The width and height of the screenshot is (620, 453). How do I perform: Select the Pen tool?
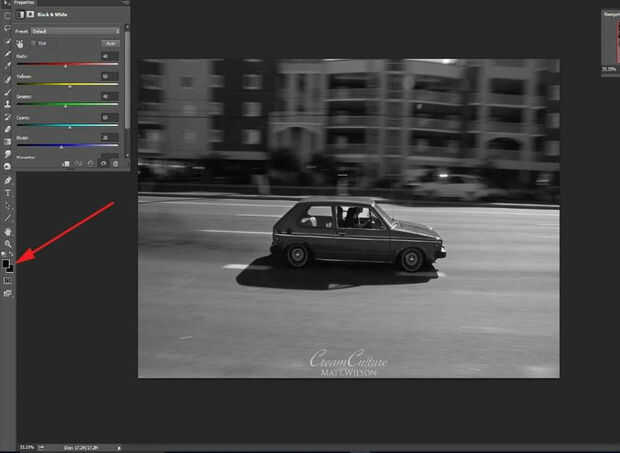click(7, 180)
